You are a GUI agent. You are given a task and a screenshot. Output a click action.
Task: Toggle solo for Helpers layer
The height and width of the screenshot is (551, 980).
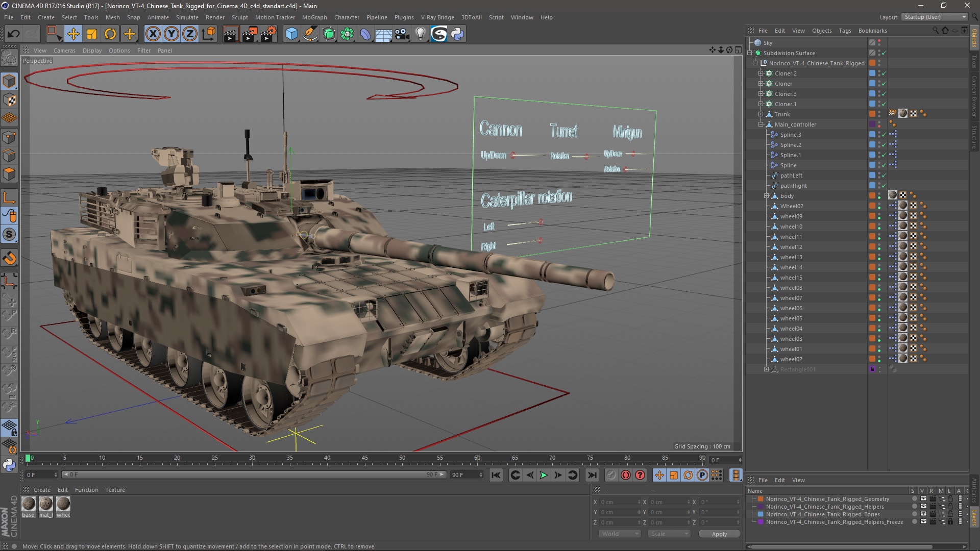tap(914, 507)
